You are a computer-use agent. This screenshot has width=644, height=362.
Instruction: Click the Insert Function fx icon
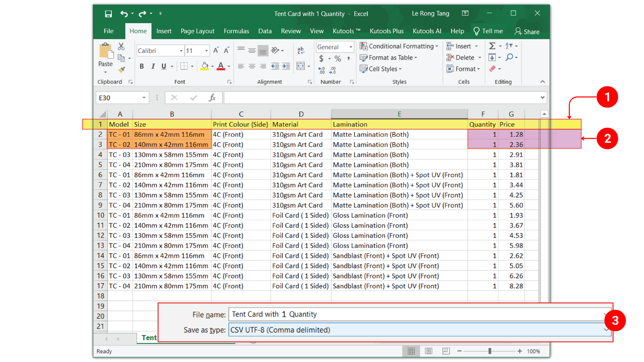(212, 98)
